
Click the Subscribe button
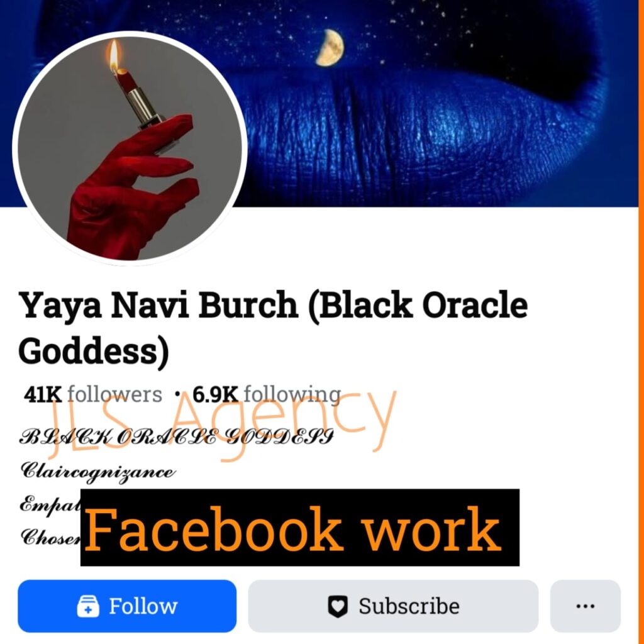pos(393,606)
